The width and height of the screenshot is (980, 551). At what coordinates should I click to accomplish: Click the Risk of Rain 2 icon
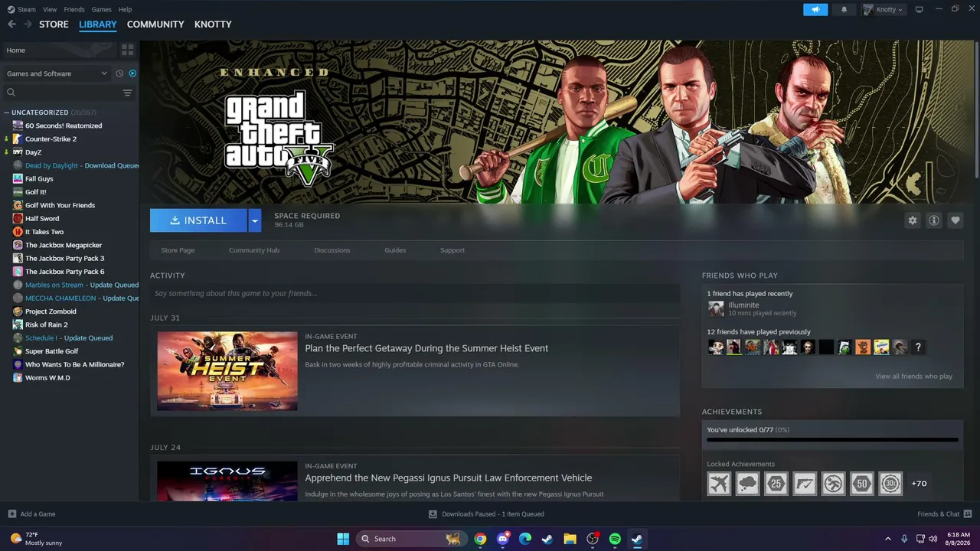[18, 324]
